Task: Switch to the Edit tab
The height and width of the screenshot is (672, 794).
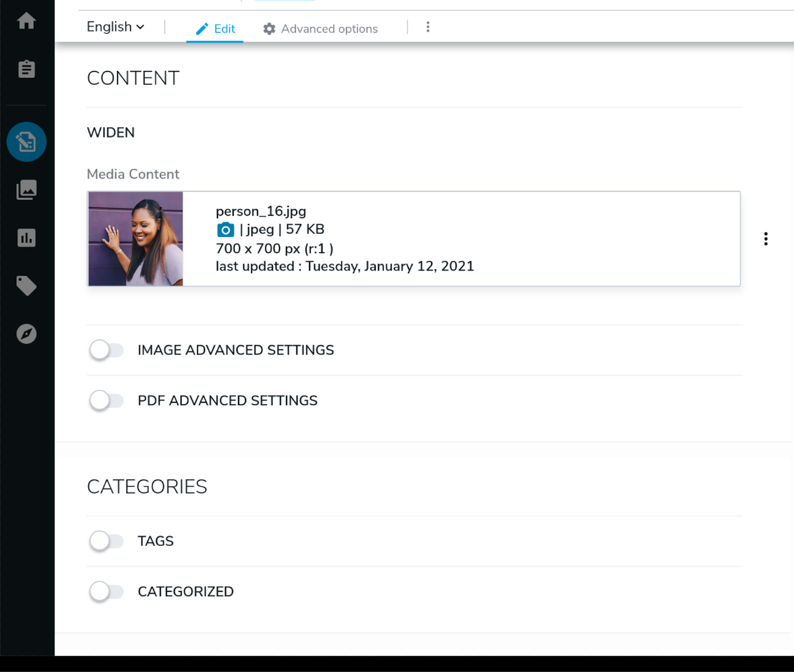Action: (x=215, y=29)
